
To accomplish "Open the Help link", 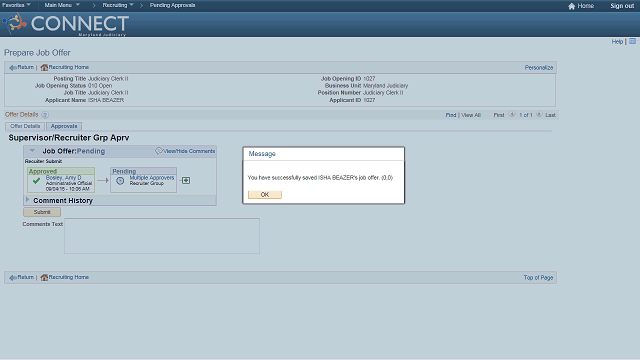I will point(617,42).
